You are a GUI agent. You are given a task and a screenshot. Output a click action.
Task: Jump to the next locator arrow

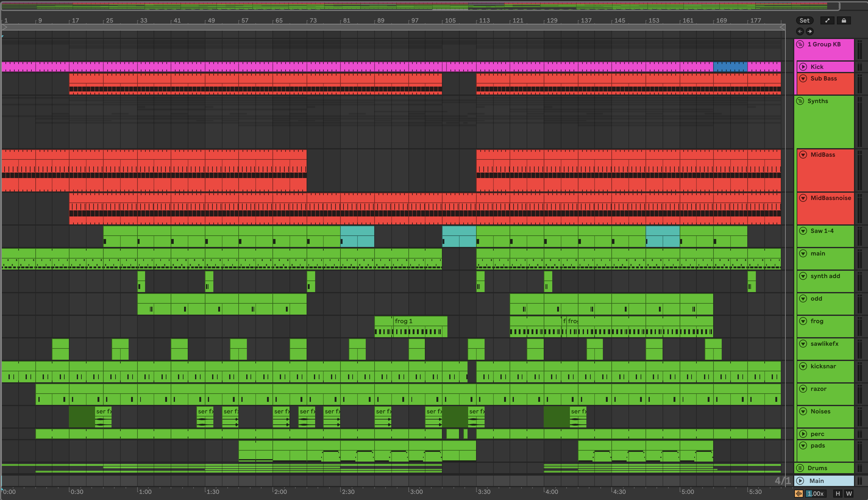pos(810,32)
